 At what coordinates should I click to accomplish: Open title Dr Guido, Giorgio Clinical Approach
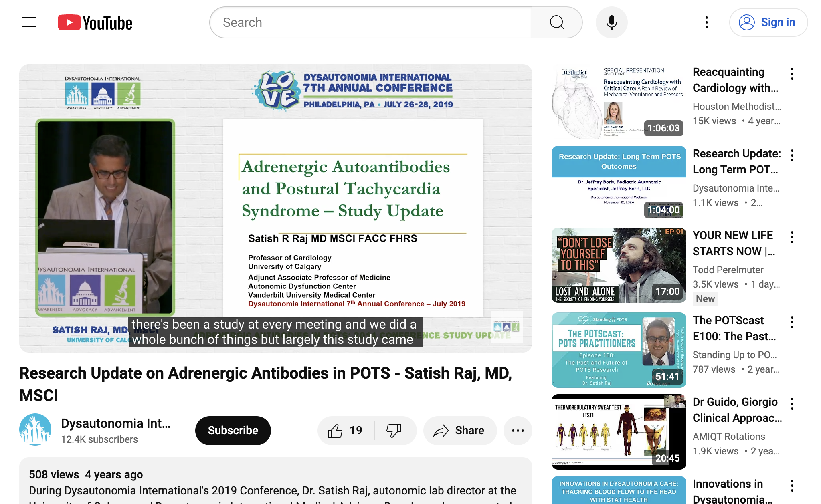coord(737,410)
